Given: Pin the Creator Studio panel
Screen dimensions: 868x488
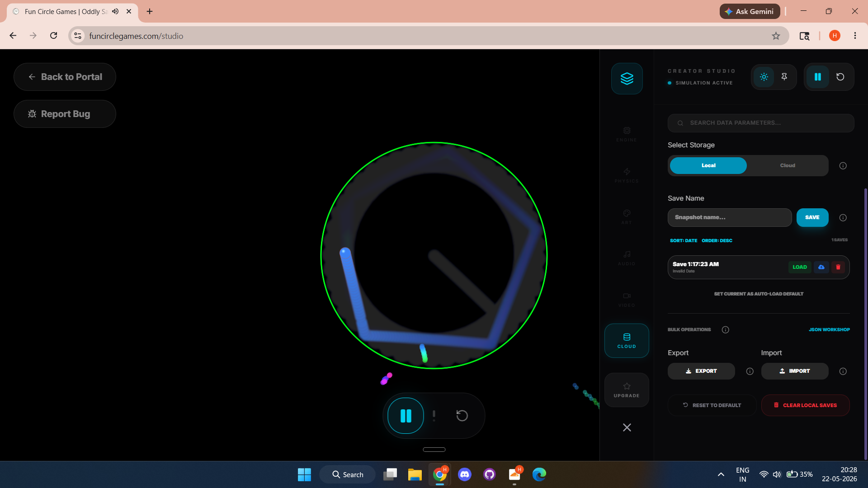Looking at the screenshot, I should point(784,77).
